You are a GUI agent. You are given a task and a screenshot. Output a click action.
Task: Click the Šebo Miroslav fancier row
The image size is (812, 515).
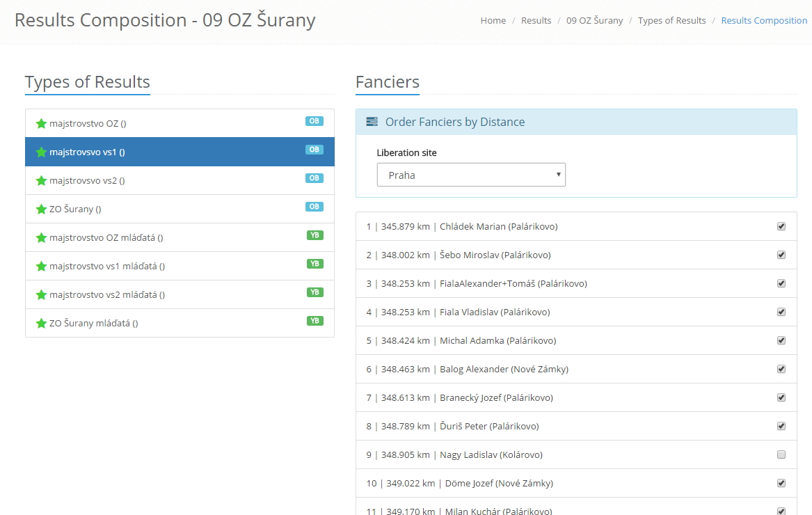coord(495,255)
